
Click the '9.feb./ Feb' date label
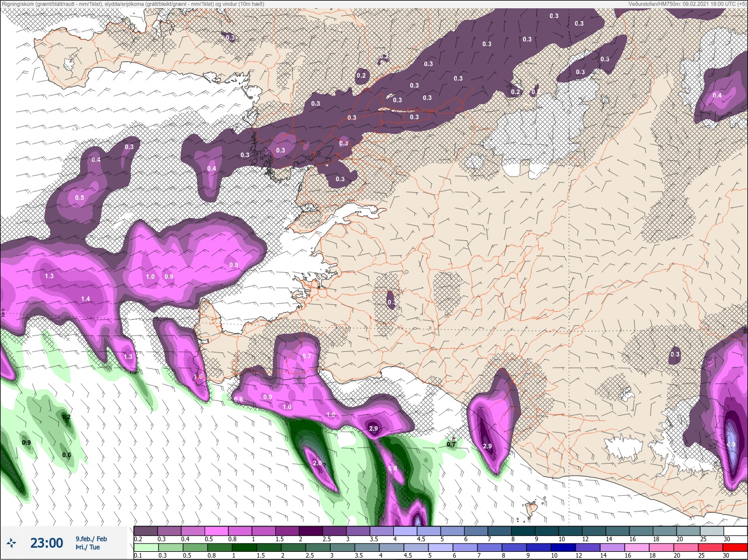91,539
